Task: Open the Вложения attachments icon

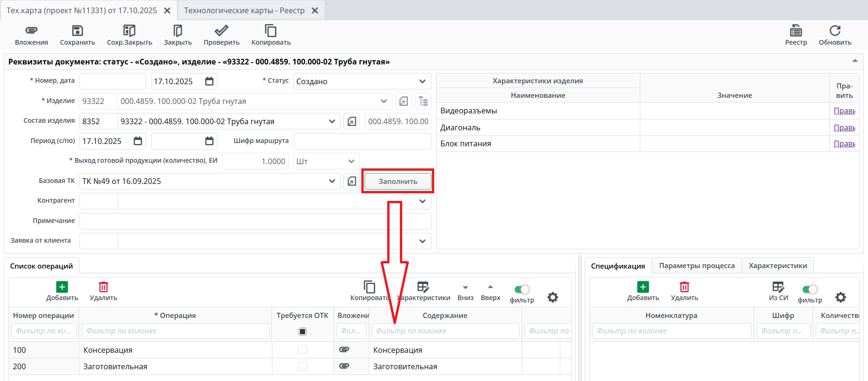Action: (31, 31)
